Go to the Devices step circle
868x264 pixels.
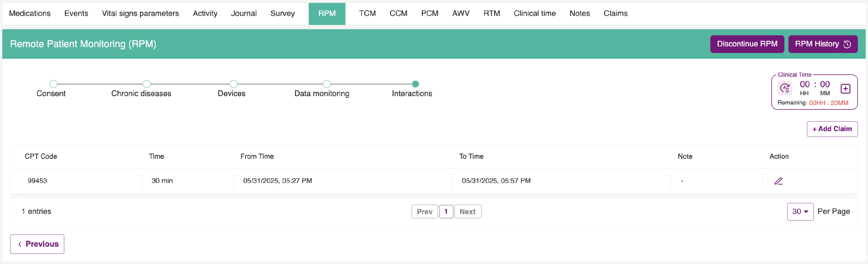233,84
